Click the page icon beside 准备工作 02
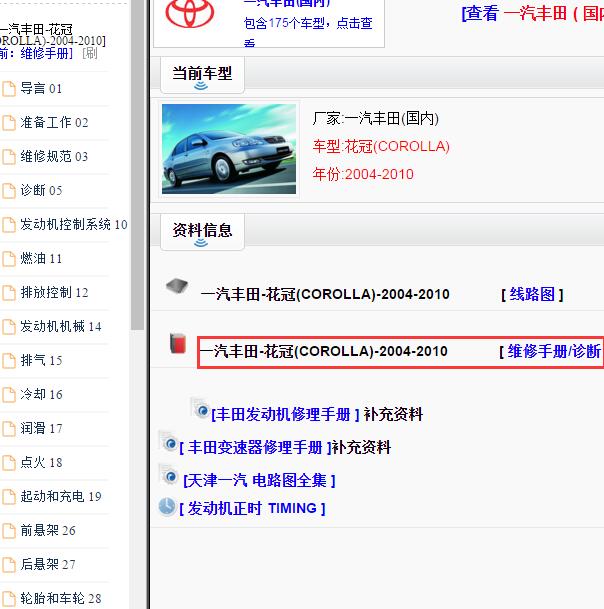Viewport: 604px width, 609px height. click(x=9, y=123)
